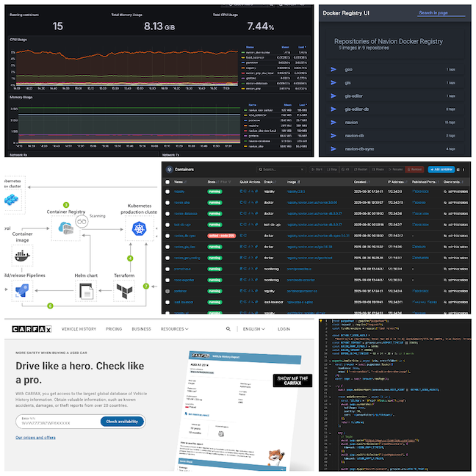
Task: Click the Enter VIN input field
Action: click(x=58, y=422)
